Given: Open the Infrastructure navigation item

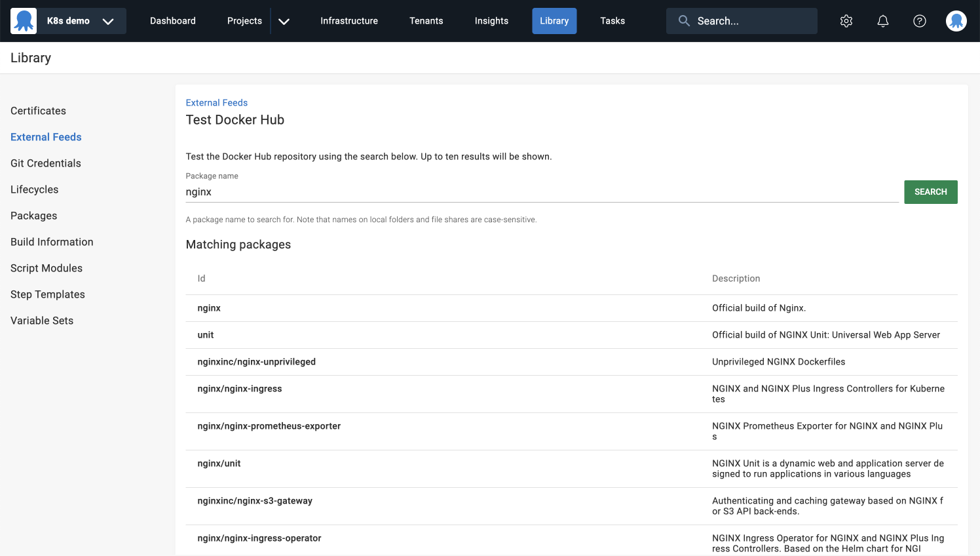Looking at the screenshot, I should (349, 20).
